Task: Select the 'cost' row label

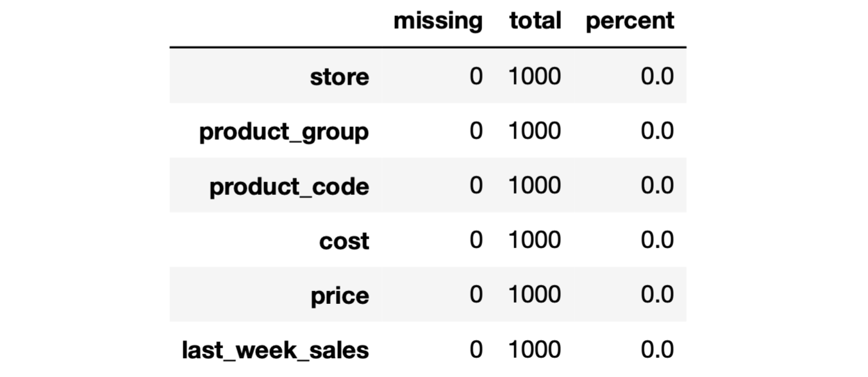Action: point(344,241)
